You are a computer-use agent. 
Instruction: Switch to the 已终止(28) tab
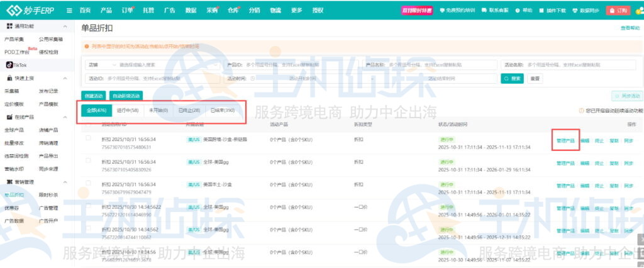coord(189,110)
